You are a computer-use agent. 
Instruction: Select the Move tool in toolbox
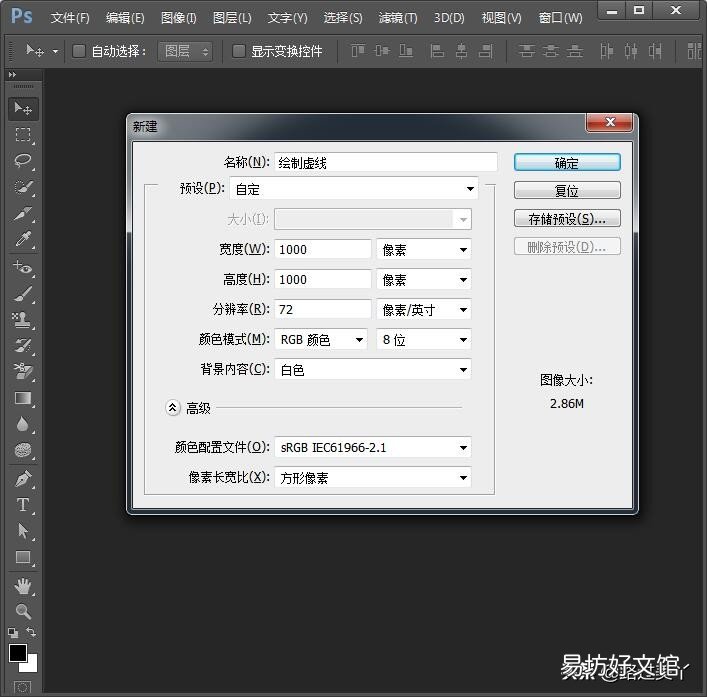[23, 109]
